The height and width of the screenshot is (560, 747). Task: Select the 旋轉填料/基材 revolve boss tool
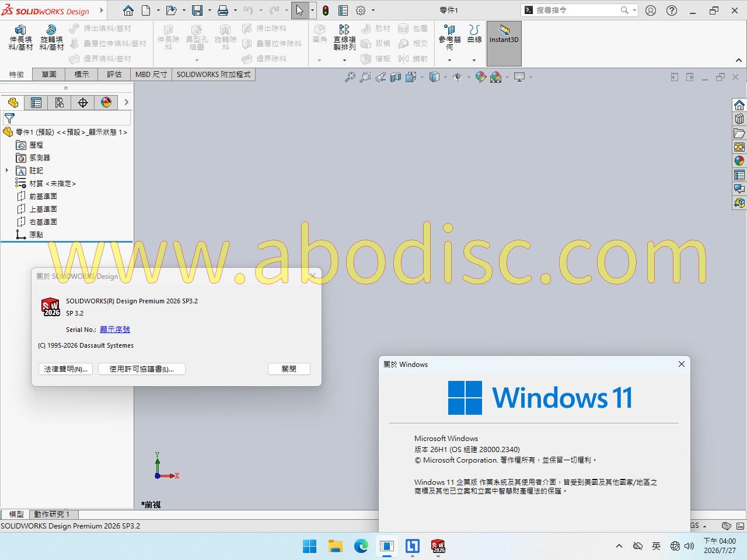coord(51,38)
